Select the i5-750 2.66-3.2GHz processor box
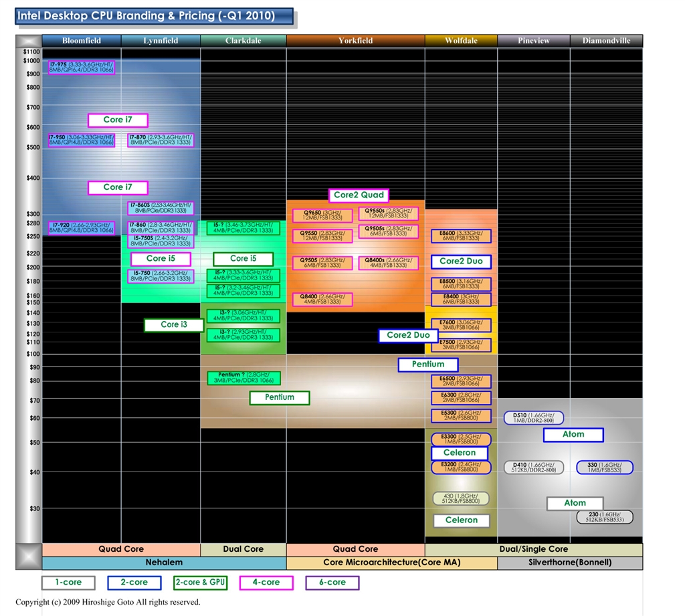The height and width of the screenshot is (616, 685). tap(161, 276)
